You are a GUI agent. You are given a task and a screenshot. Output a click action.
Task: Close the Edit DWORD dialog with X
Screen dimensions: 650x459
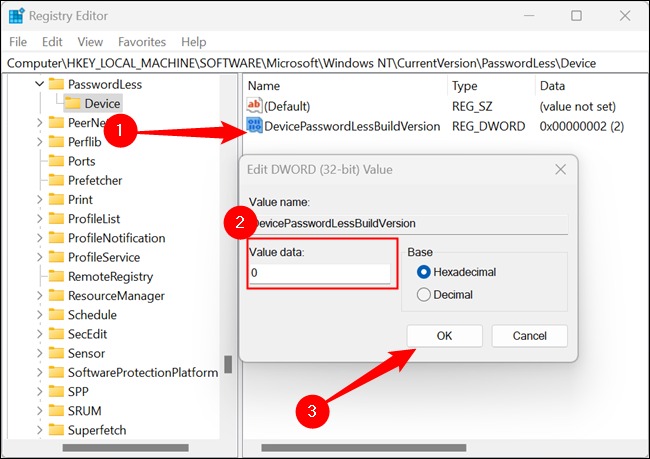(x=560, y=169)
